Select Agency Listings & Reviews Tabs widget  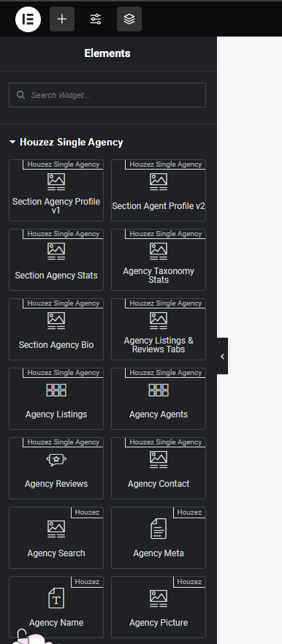159,330
